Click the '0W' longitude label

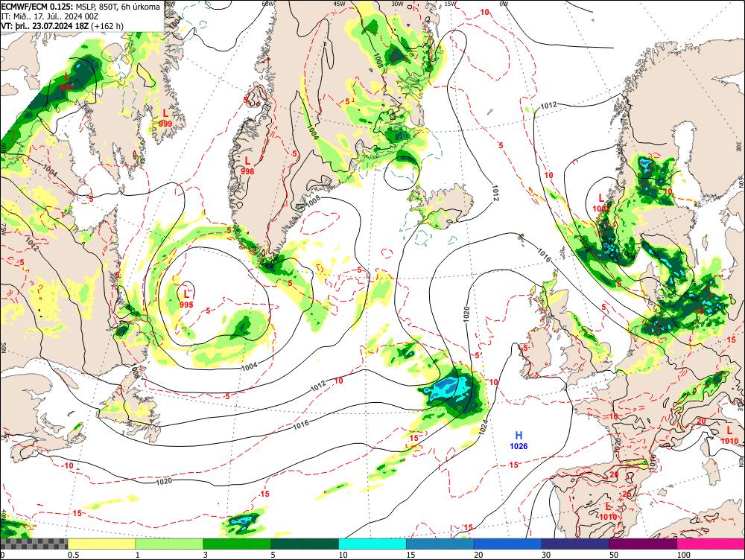(x=504, y=3)
